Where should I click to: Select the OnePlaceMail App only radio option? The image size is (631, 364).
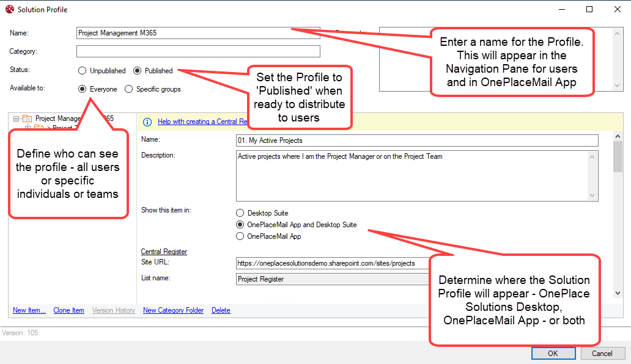pyautogui.click(x=240, y=236)
